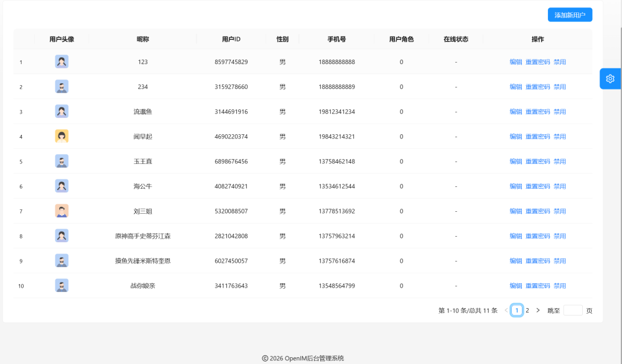Switch to page 2 of users
The height and width of the screenshot is (364, 622).
[x=527, y=310]
